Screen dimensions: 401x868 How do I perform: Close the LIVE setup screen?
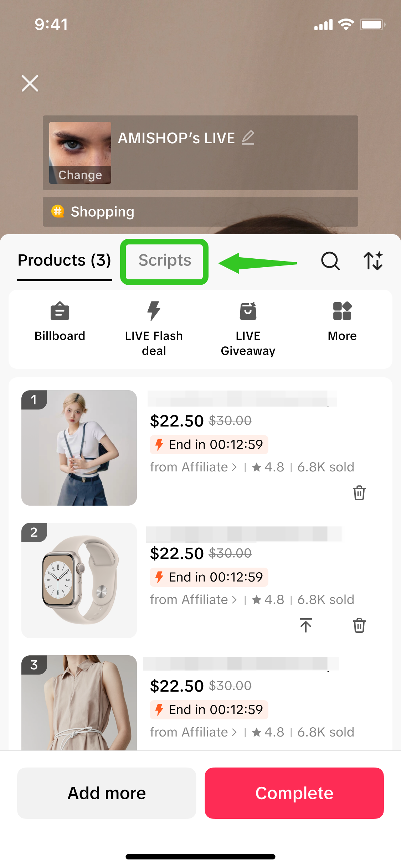(30, 83)
